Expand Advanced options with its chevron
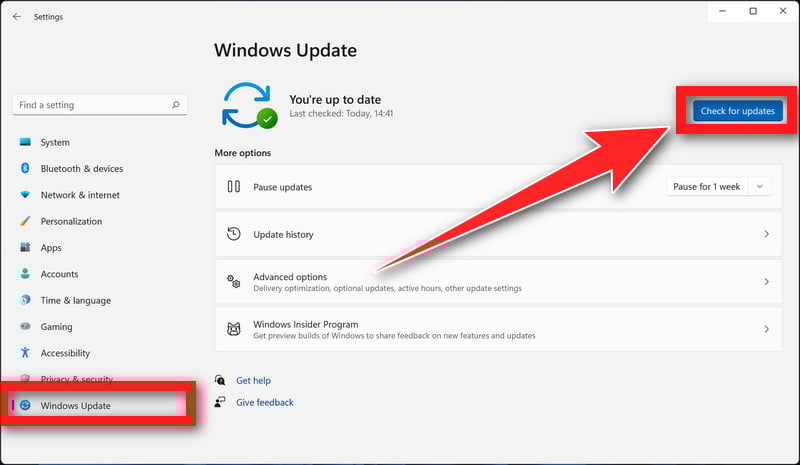 click(x=766, y=281)
